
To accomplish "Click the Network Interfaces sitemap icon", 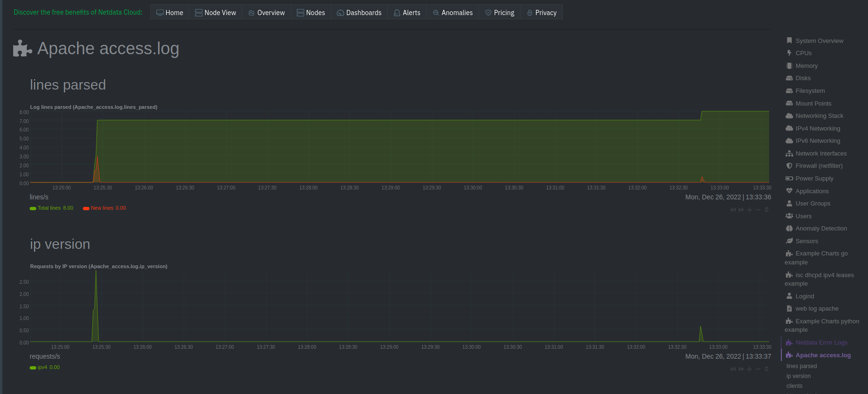I will click(x=789, y=154).
